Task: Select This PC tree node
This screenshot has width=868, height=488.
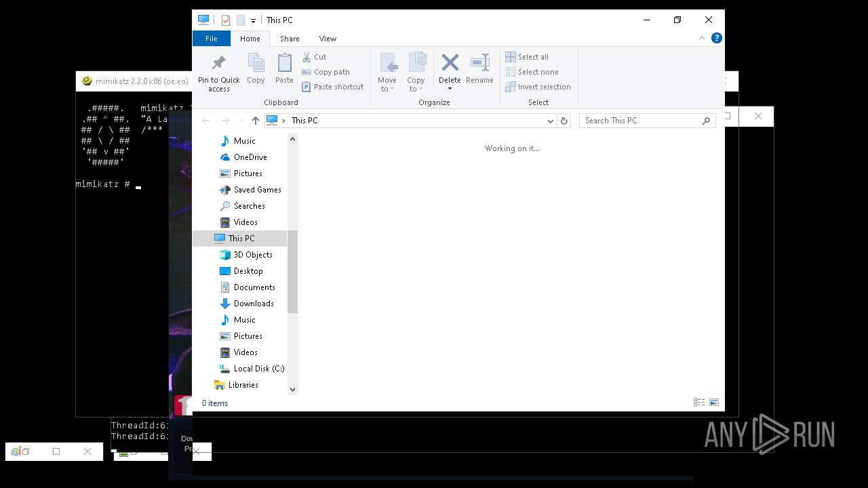Action: point(241,239)
